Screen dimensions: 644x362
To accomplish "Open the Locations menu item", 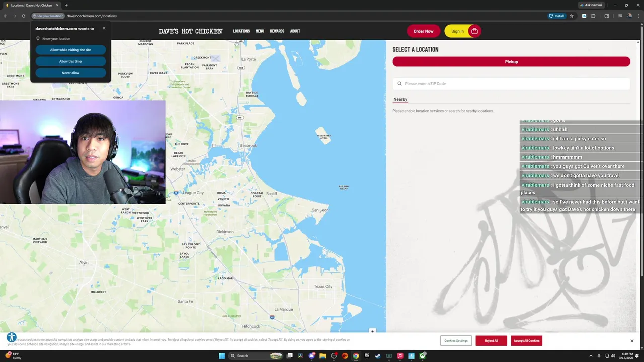I will tap(241, 31).
